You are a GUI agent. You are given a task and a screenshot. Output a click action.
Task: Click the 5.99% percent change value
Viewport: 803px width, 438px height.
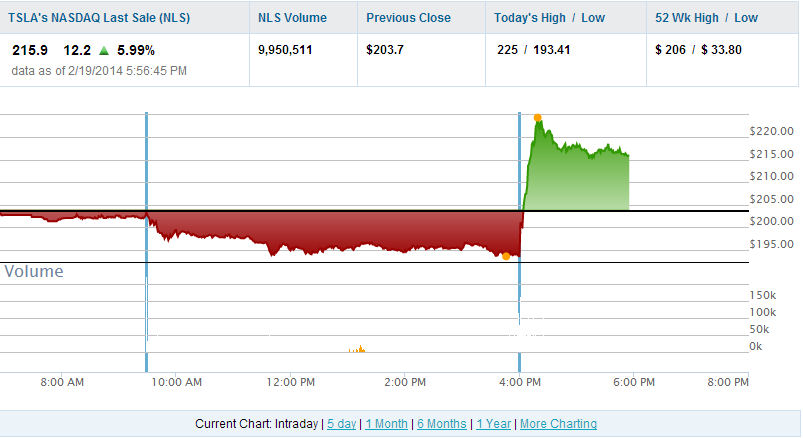tap(136, 50)
